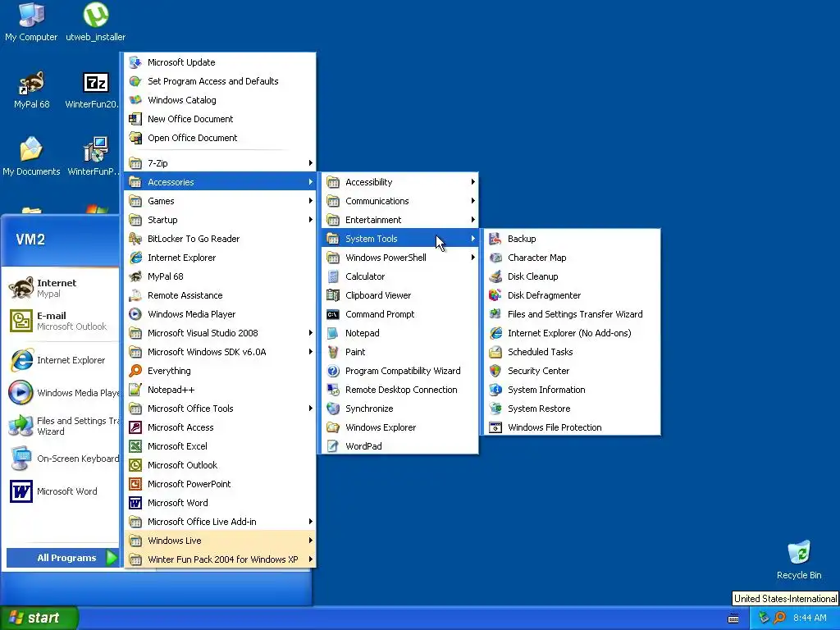Launch MyPal 68 from programs list

(220, 276)
